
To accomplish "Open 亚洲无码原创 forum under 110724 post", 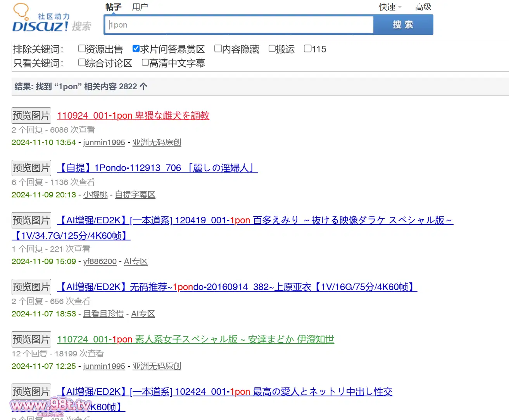I will [157, 366].
